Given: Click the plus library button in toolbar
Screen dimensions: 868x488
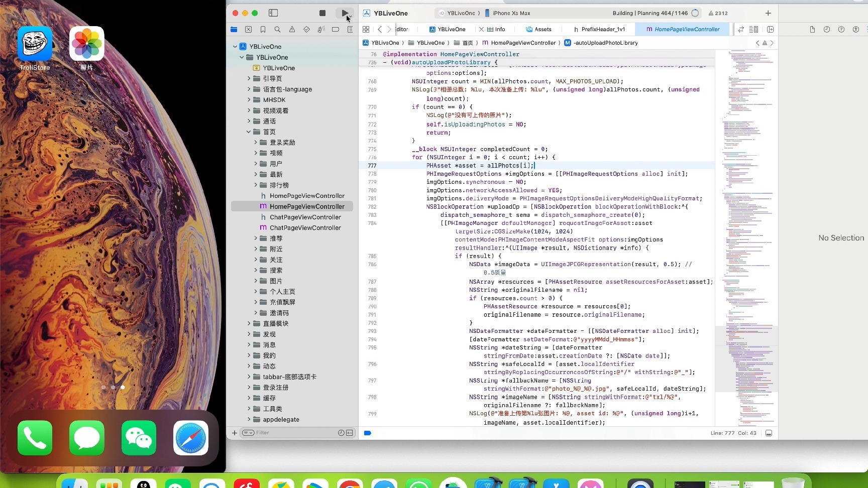Looking at the screenshot, I should (x=768, y=13).
